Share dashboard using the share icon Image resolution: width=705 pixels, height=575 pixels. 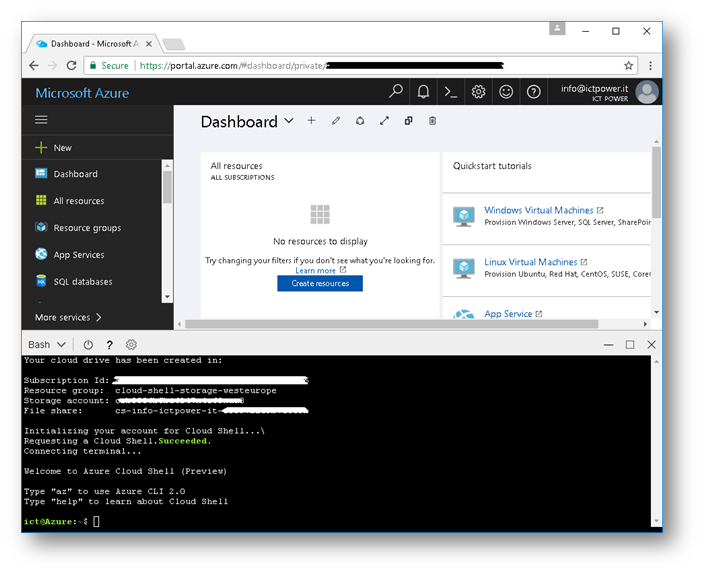click(360, 120)
